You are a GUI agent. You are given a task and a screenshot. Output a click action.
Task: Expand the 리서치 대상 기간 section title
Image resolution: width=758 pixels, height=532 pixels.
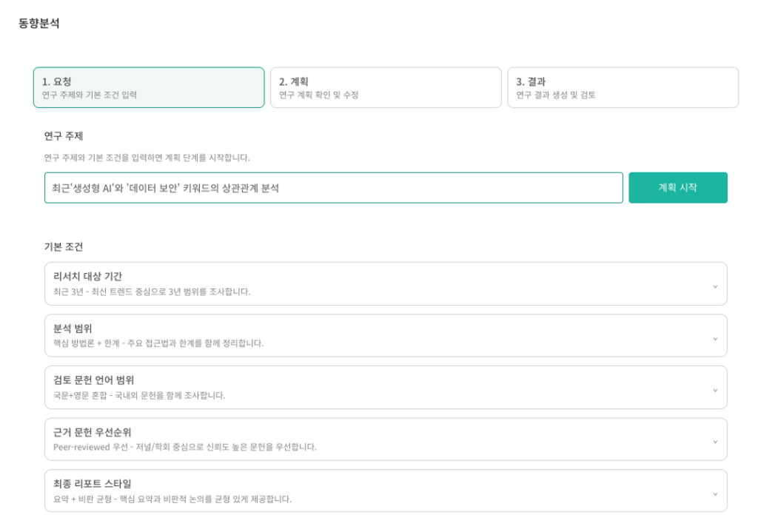87,277
